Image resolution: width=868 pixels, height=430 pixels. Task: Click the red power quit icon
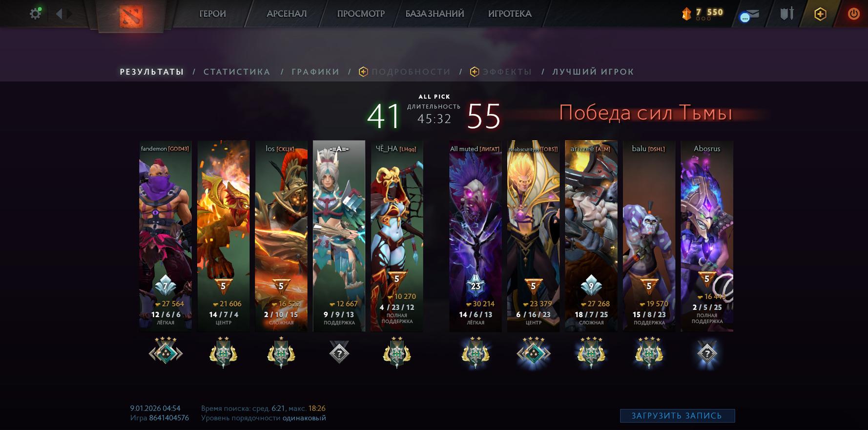coord(853,14)
